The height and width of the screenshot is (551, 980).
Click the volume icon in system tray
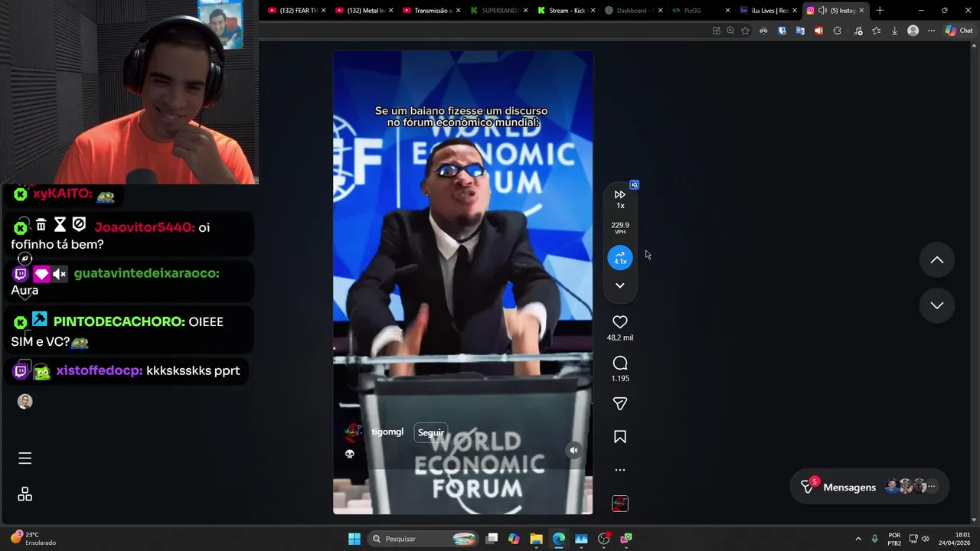925,539
